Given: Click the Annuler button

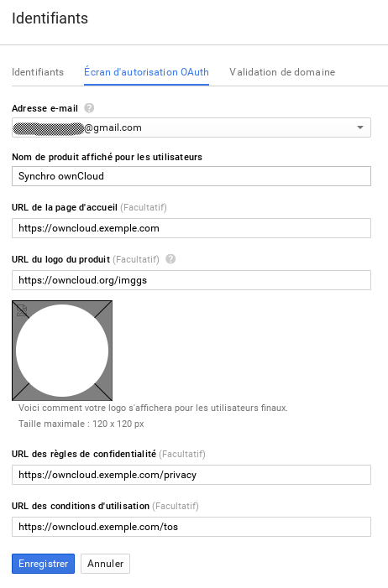Looking at the screenshot, I should (x=105, y=564).
